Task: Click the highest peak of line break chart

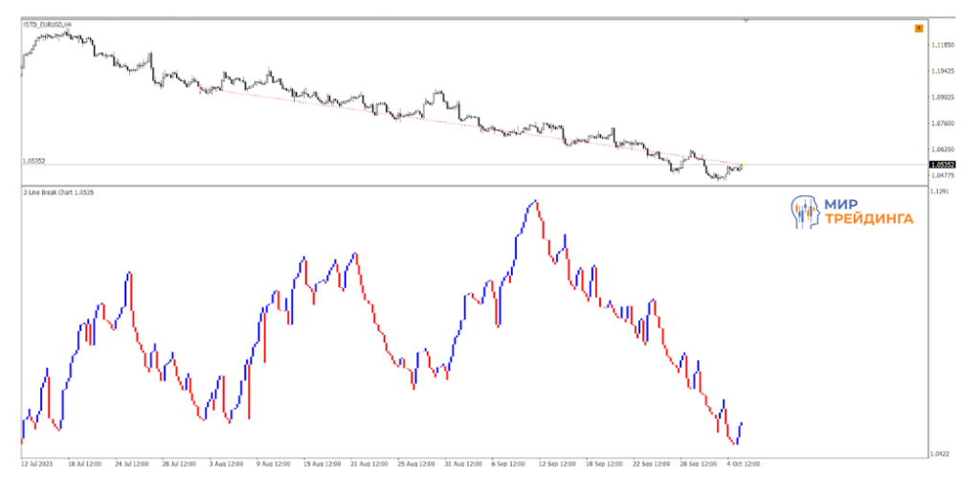Action: pos(535,202)
